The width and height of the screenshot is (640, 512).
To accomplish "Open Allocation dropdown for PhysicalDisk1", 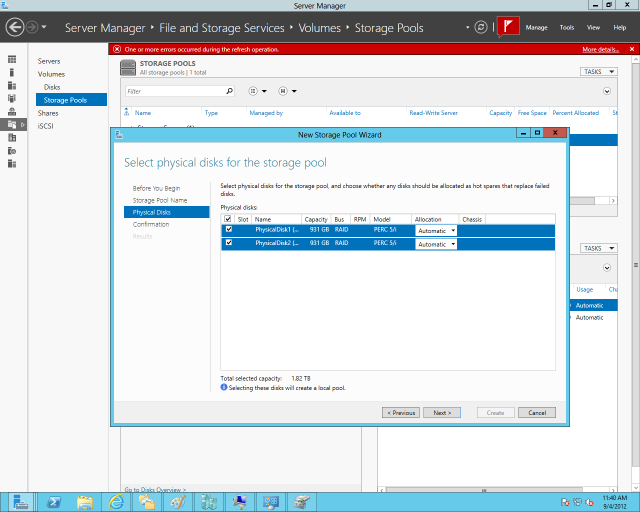I will (436, 231).
